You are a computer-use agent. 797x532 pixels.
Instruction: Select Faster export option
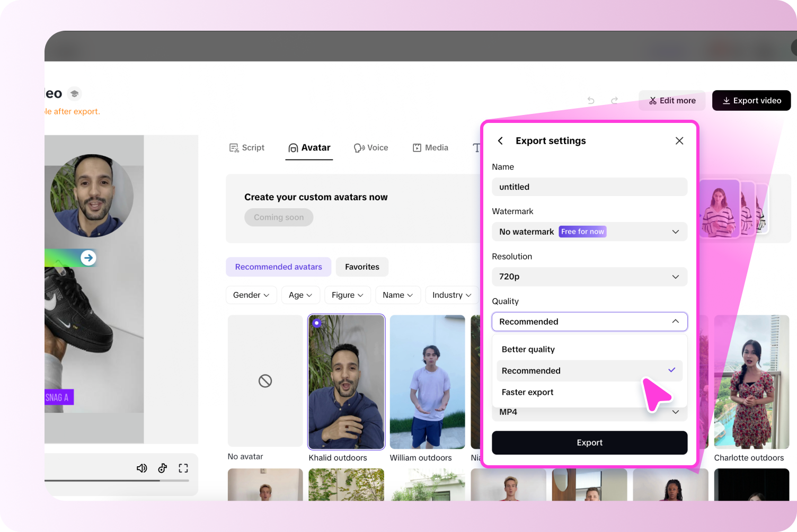[527, 392]
